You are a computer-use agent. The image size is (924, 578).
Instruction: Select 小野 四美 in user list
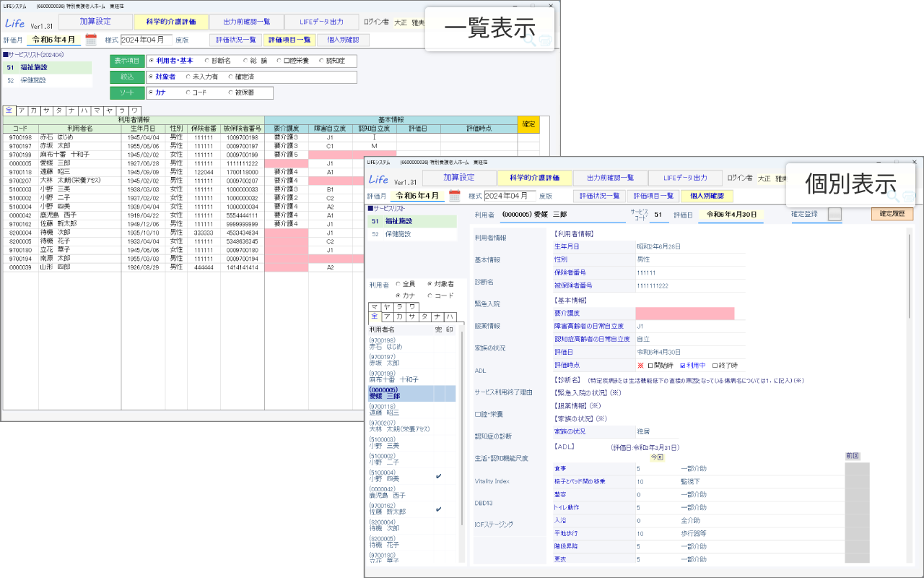(x=412, y=475)
